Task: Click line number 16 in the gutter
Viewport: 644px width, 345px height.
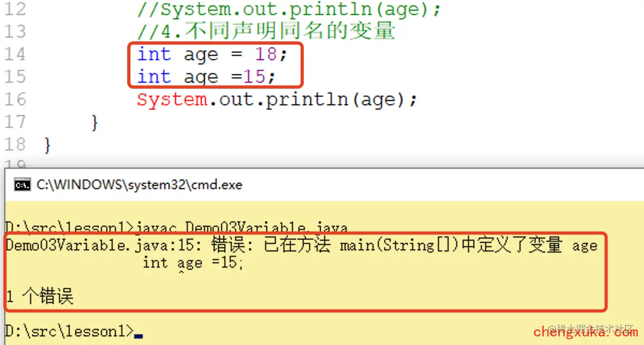Action: [x=14, y=99]
